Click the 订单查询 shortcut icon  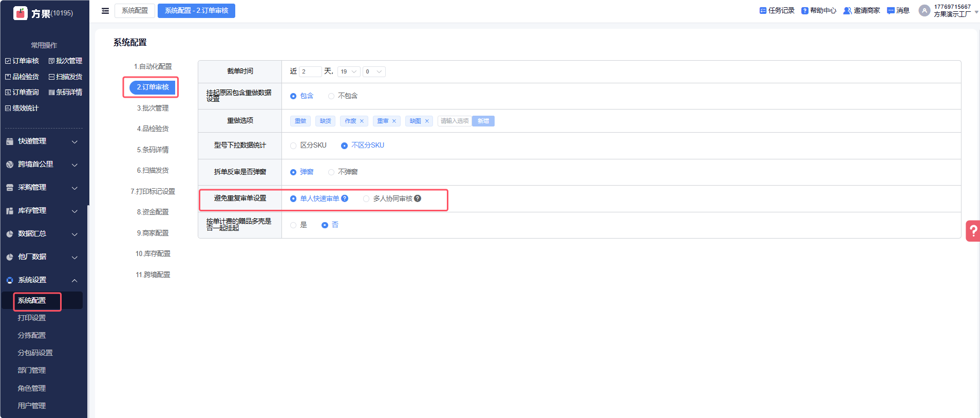[x=8, y=92]
